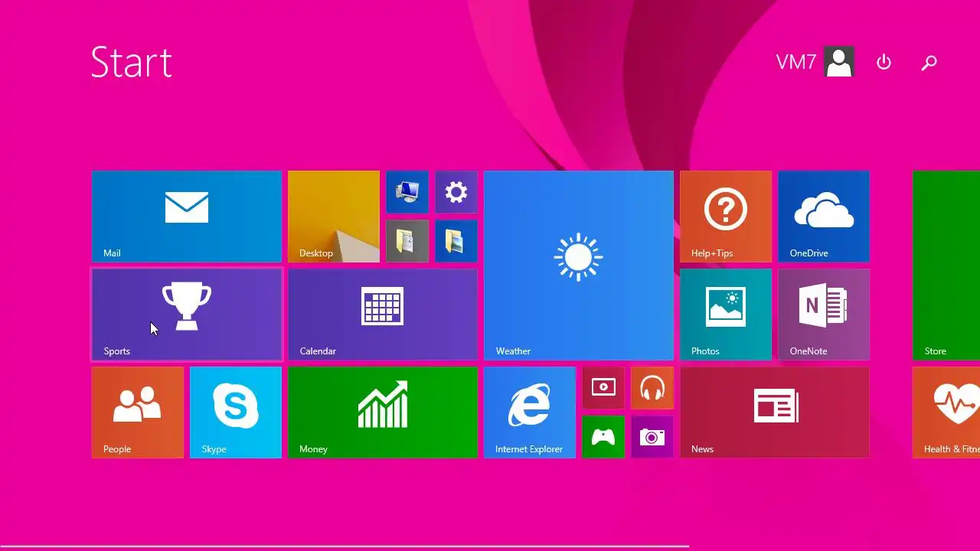Click the search magnifier button

pos(929,62)
